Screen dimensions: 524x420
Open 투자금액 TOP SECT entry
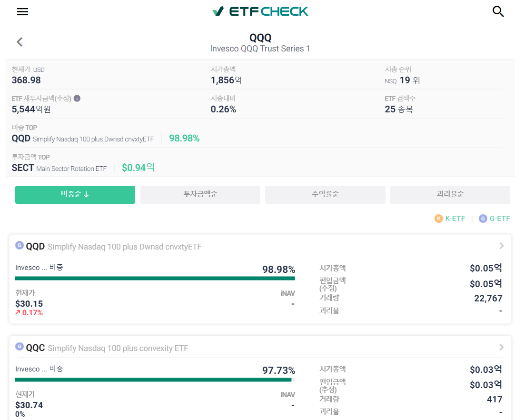pyautogui.click(x=59, y=168)
